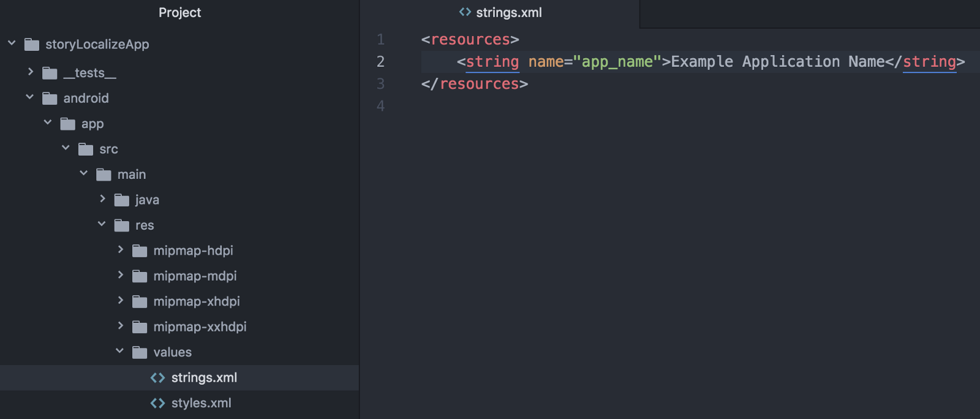Click the __tests__ folder icon

(x=50, y=74)
